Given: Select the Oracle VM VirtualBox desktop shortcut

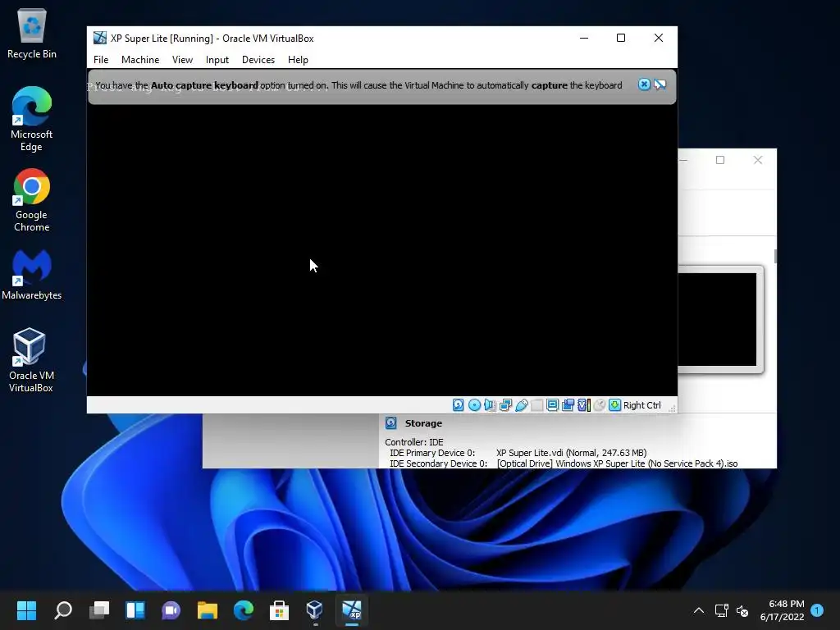Looking at the screenshot, I should click(x=32, y=360).
